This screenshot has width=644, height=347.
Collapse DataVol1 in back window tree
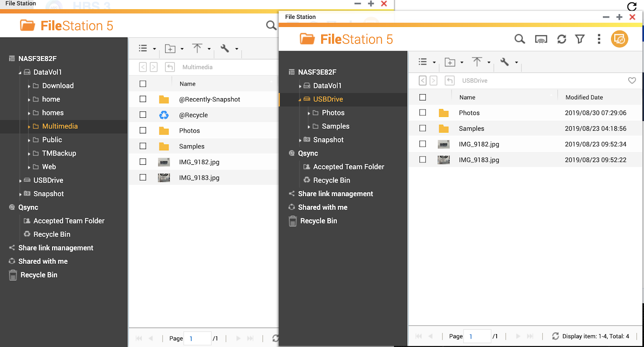coord(20,73)
